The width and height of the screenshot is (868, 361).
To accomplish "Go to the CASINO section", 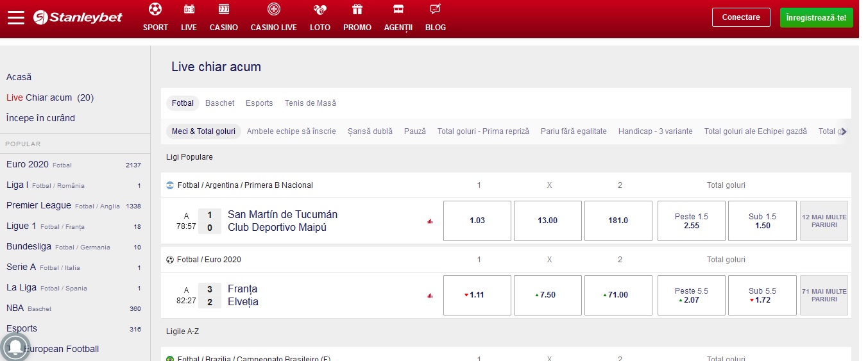I will [x=224, y=17].
